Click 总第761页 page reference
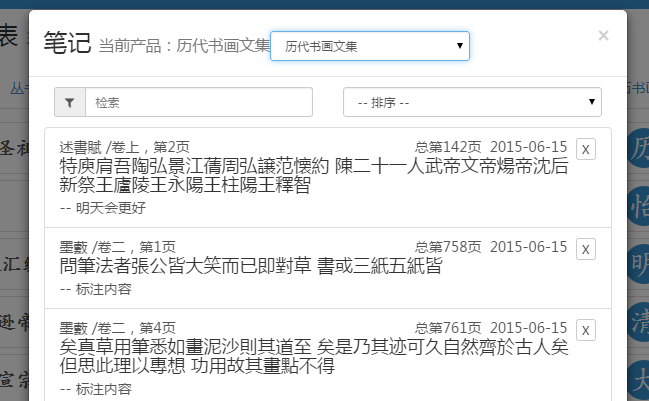This screenshot has width=649, height=401. (448, 327)
